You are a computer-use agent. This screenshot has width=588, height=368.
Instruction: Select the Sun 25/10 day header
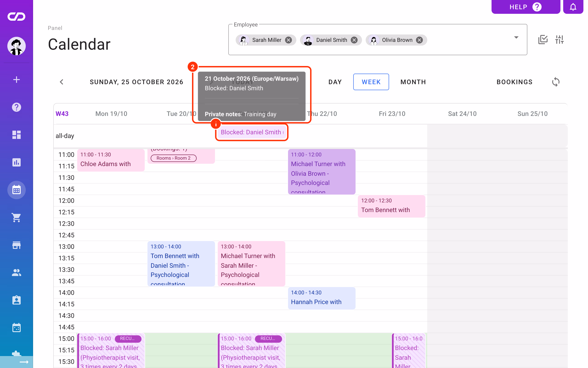click(x=532, y=114)
